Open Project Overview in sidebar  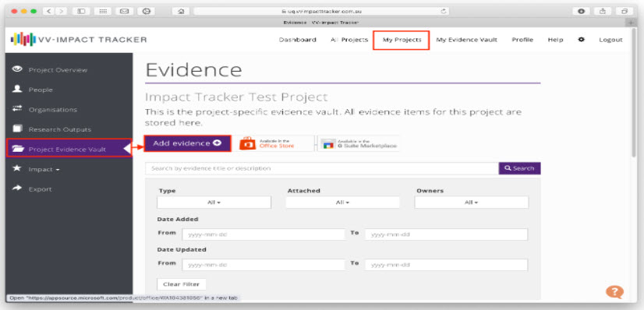[58, 69]
